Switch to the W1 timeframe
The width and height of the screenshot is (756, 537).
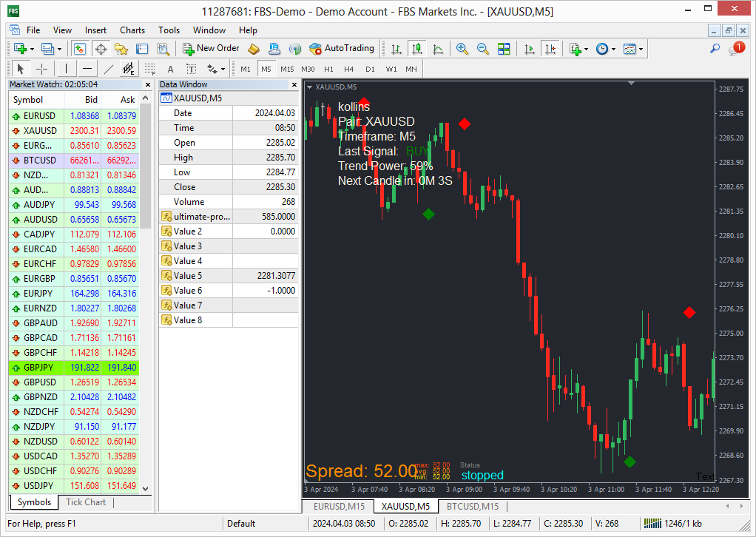tap(391, 69)
